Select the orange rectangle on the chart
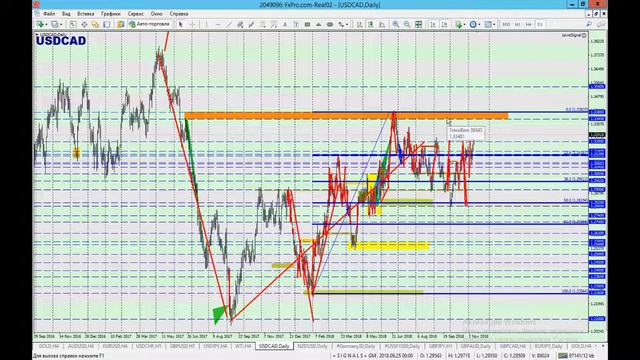640x360 pixels. pos(347,116)
